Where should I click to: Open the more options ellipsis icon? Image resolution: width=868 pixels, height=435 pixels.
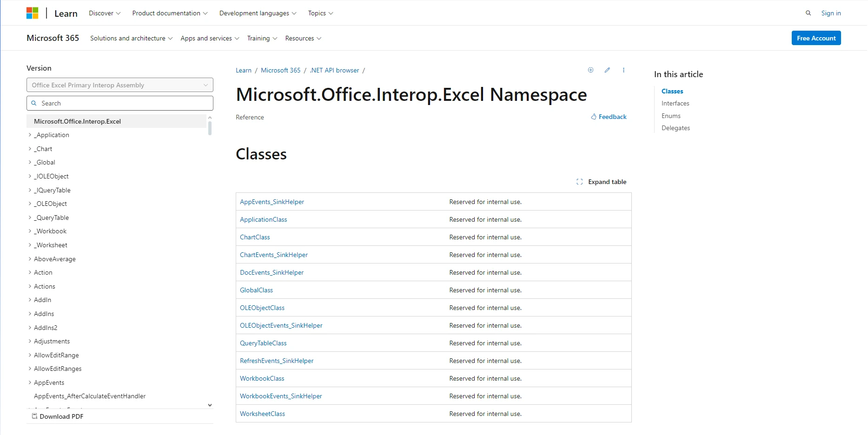(x=623, y=70)
